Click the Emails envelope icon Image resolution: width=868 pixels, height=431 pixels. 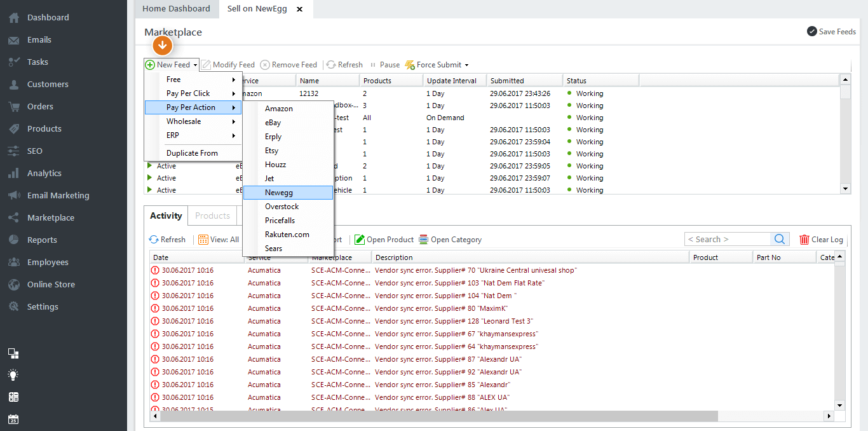click(x=13, y=40)
